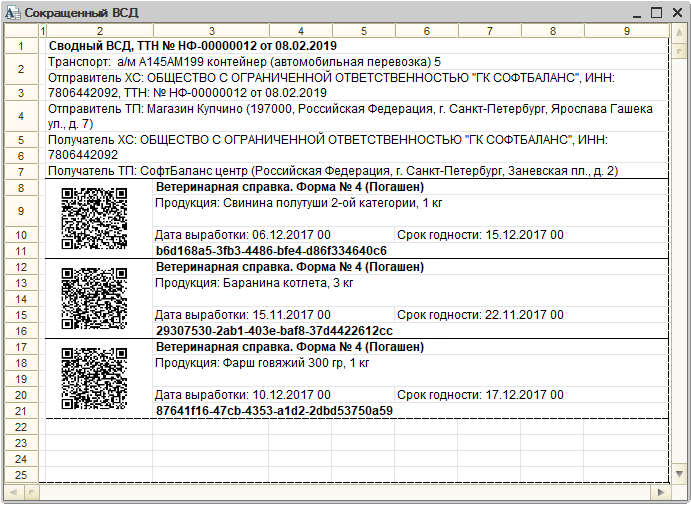The image size is (691, 505).
Task: Select row header 13
Action: (21, 283)
